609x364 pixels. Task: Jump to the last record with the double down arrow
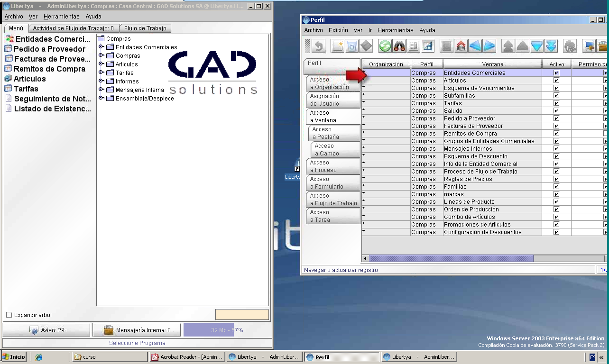[x=551, y=46]
